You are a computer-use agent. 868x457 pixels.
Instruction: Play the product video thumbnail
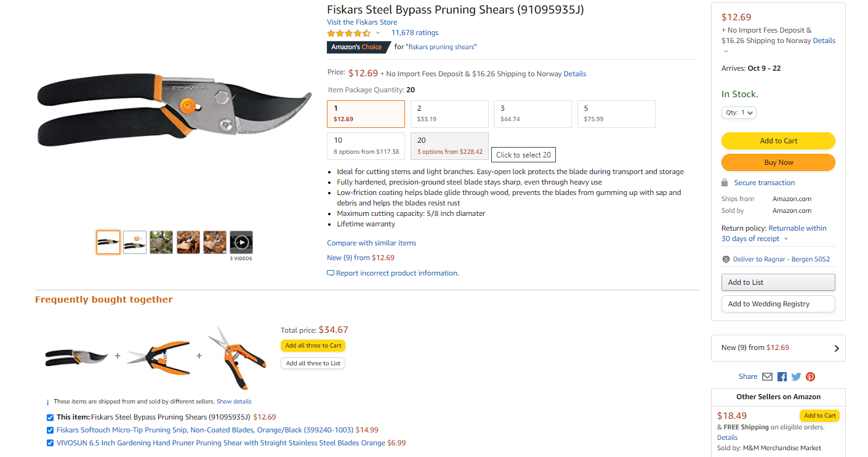click(241, 242)
